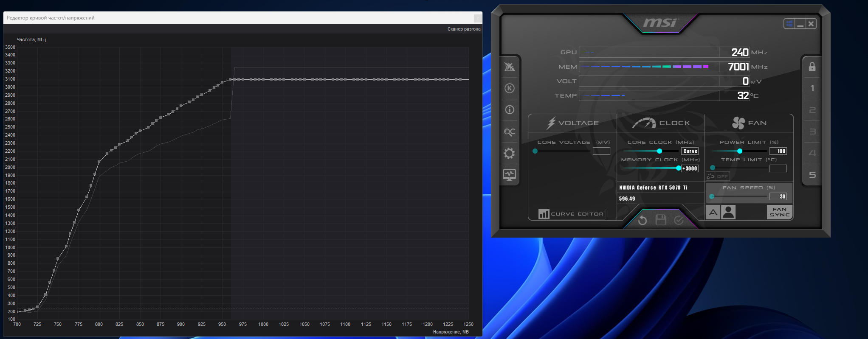Click the Power Limit box showing 100
Screen dimensions: 868x339
778,151
